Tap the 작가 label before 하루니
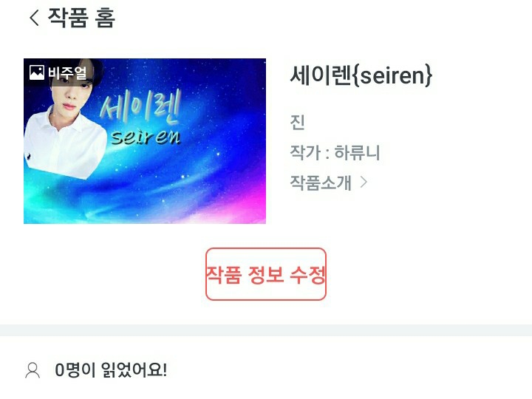 [x=305, y=152]
